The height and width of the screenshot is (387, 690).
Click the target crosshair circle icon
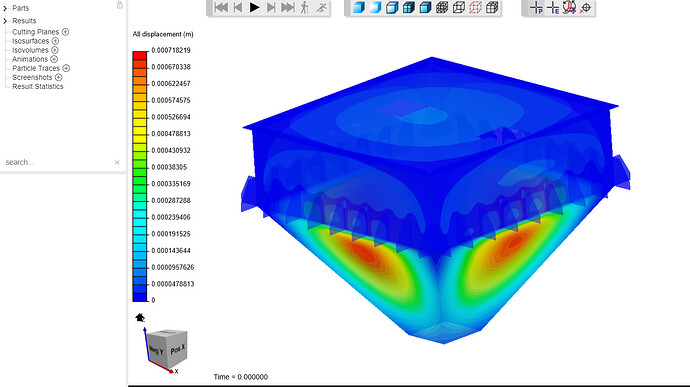585,7
